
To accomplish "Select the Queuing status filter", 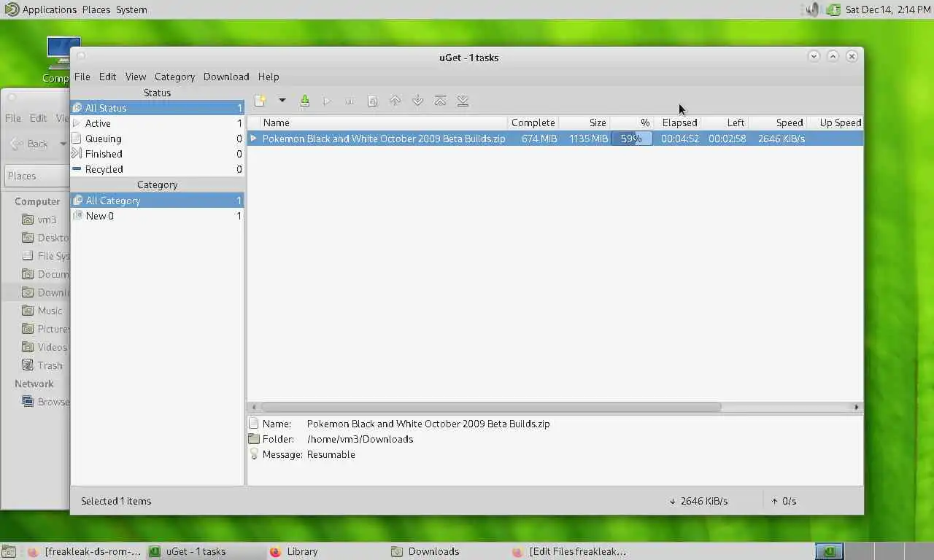I will point(157,139).
